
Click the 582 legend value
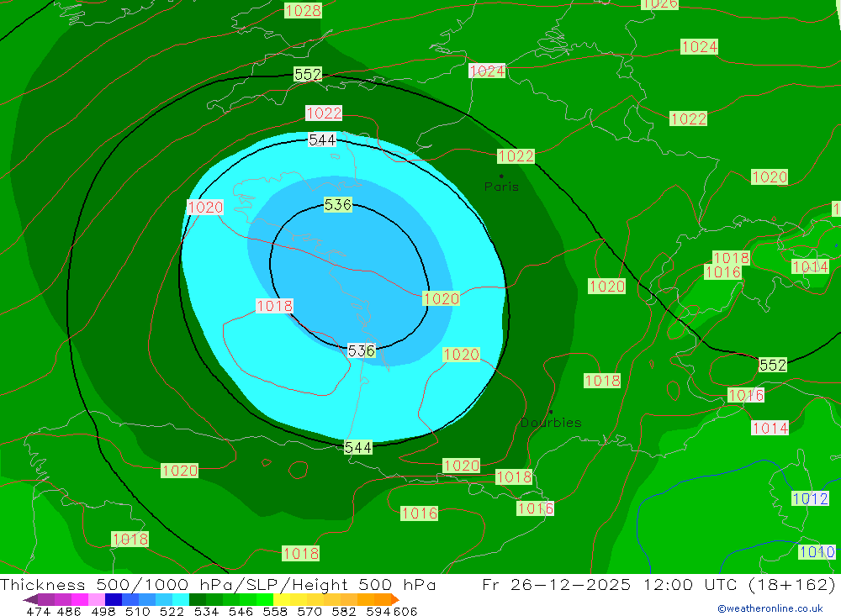344,612
